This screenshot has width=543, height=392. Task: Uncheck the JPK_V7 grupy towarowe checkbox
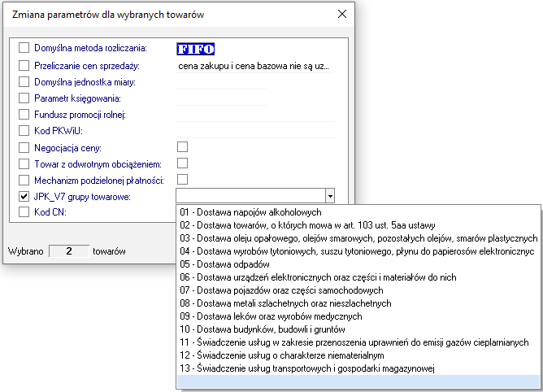24,197
